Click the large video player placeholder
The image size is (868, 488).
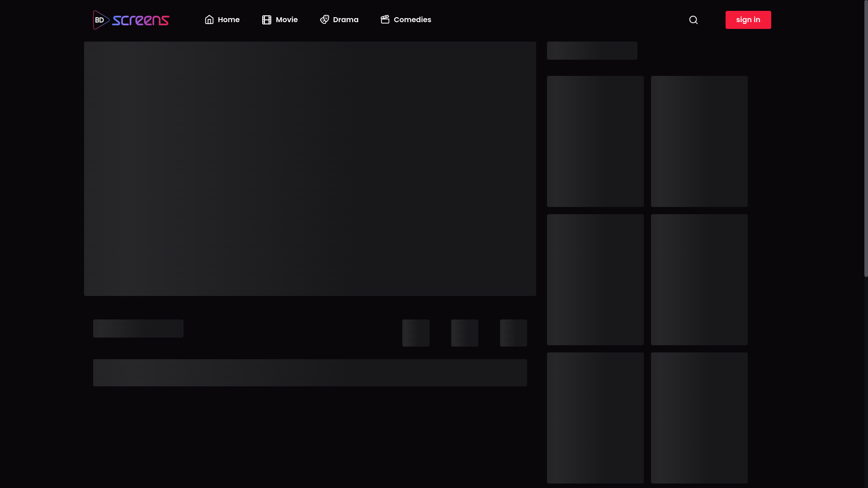310,169
